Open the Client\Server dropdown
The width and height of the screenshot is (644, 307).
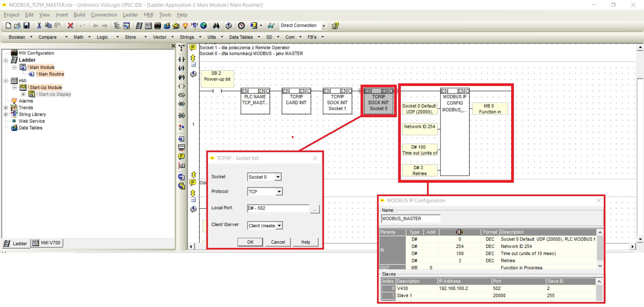pyautogui.click(x=279, y=226)
